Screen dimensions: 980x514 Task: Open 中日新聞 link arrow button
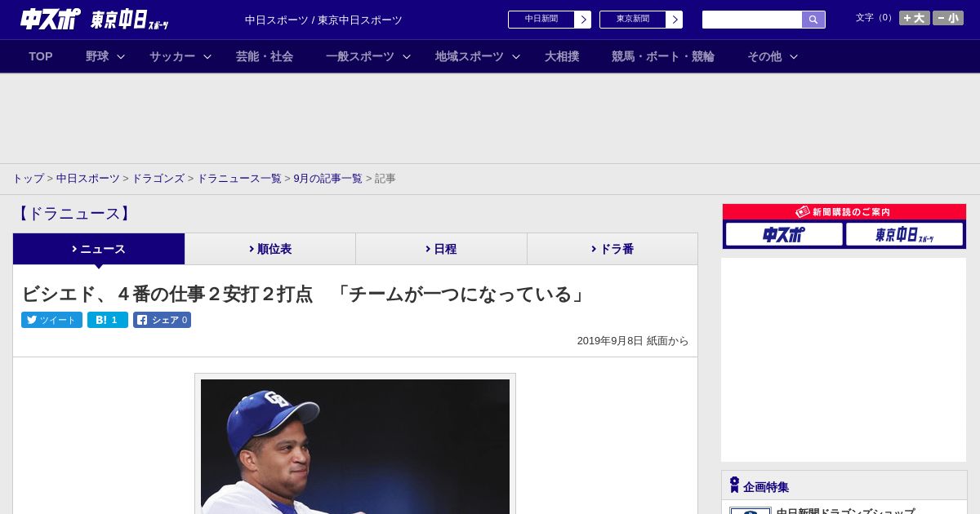point(582,20)
